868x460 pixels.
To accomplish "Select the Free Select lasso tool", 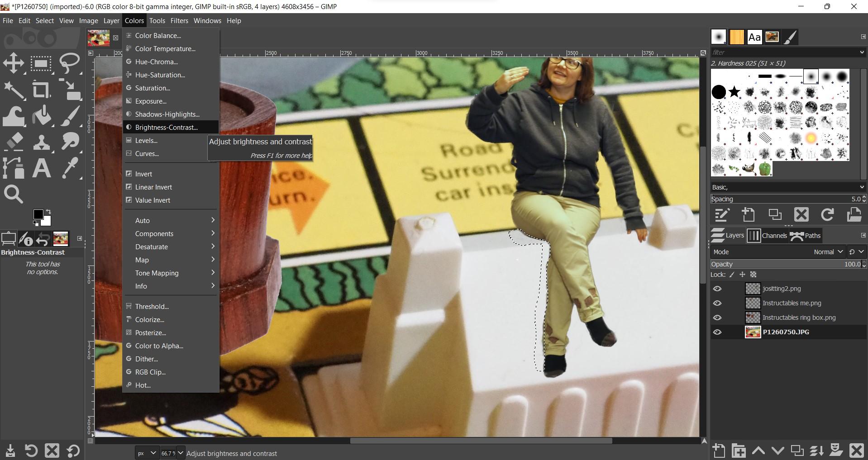I will (x=70, y=63).
